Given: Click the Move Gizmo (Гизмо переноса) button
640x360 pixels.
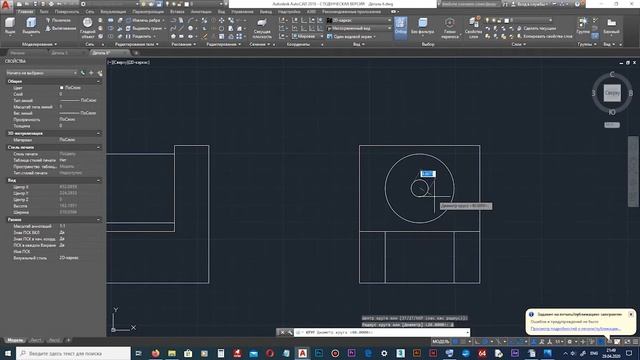Looking at the screenshot, I should pos(449,28).
